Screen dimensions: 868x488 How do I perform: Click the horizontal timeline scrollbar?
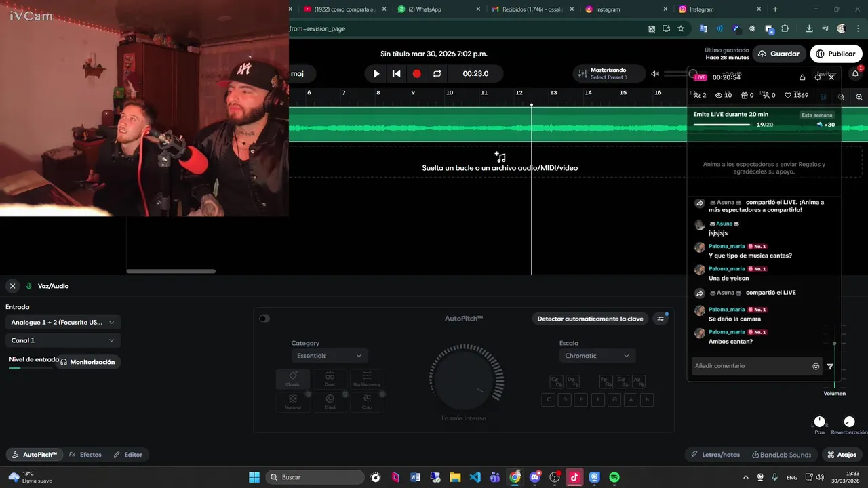coord(171,271)
